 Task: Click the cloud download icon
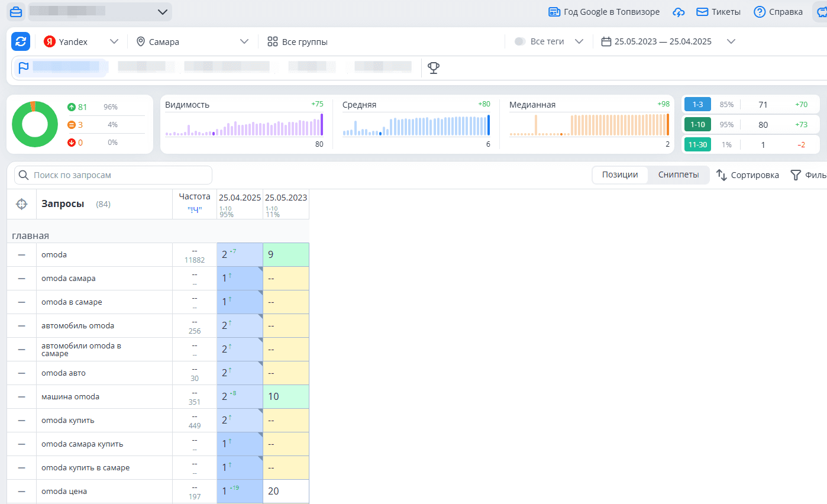679,12
